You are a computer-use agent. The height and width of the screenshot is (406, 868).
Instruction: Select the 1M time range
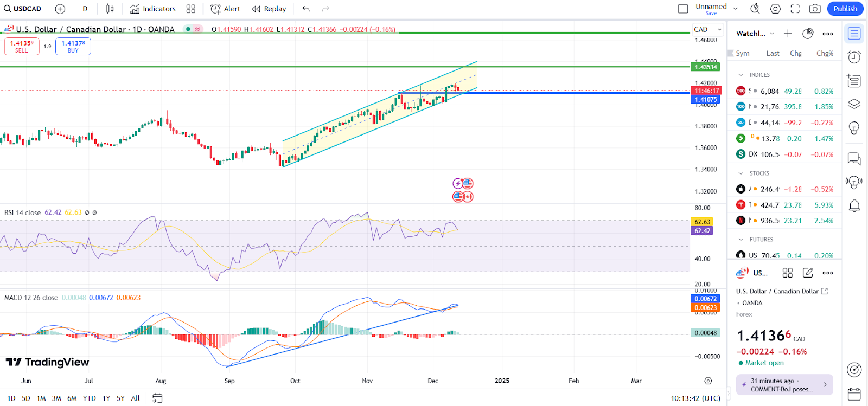coord(41,398)
